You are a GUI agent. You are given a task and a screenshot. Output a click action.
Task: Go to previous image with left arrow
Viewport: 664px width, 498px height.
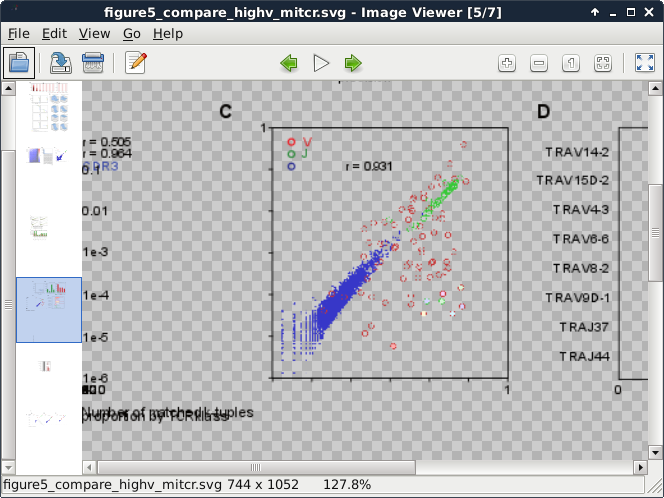click(289, 63)
